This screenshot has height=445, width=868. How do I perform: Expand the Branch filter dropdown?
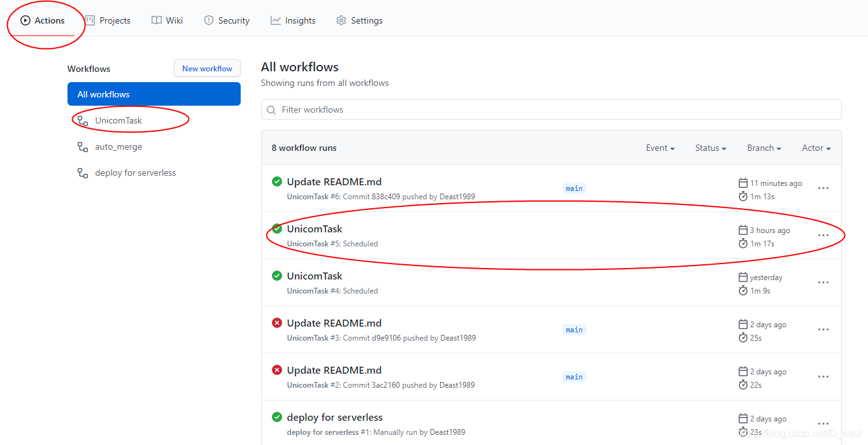coord(764,148)
